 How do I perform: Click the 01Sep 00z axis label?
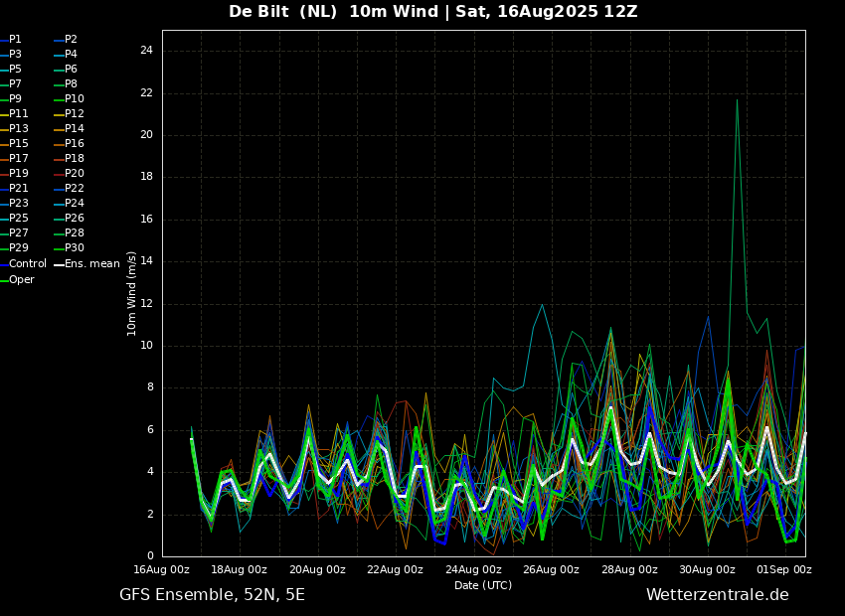point(784,569)
